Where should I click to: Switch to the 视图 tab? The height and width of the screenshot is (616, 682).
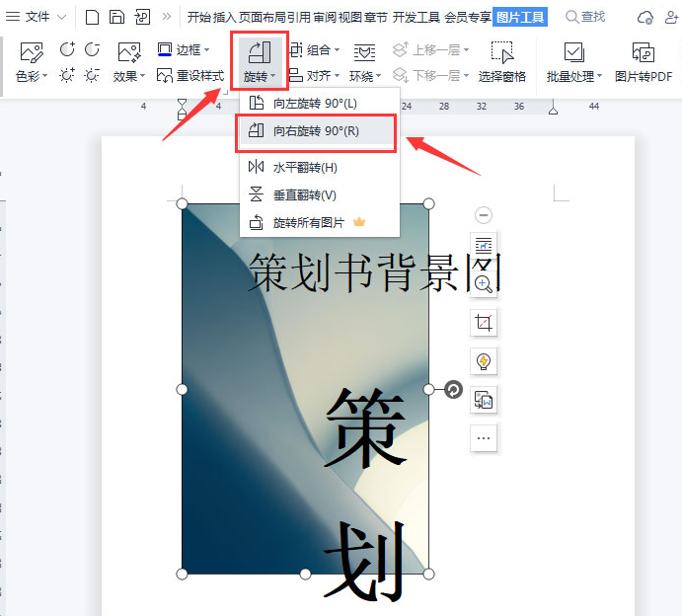(350, 18)
